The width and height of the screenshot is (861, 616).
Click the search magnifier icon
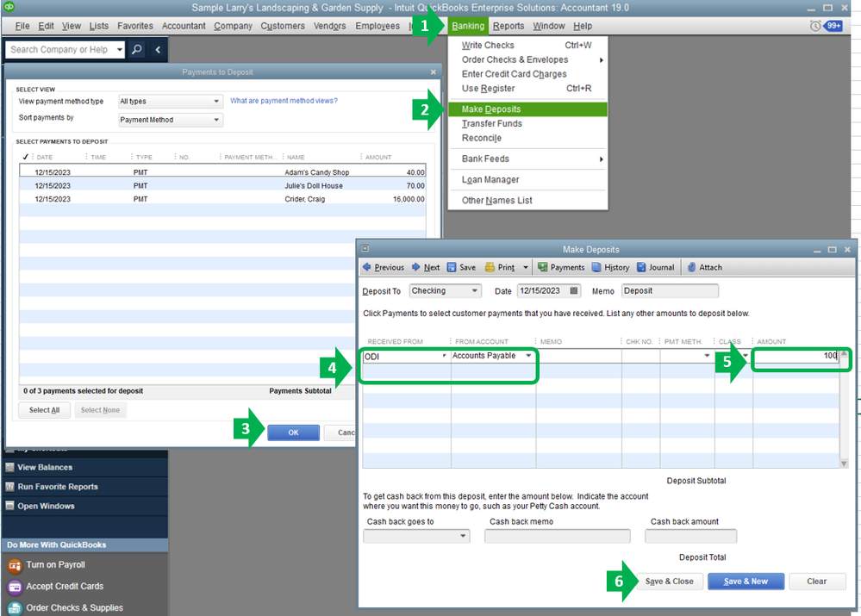point(137,49)
